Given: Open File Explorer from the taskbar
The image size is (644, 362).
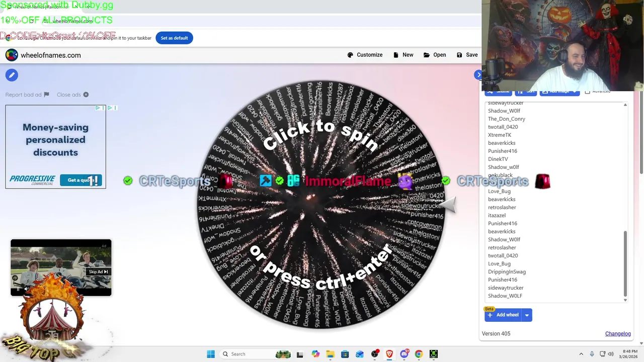Looking at the screenshot, I should (x=330, y=354).
